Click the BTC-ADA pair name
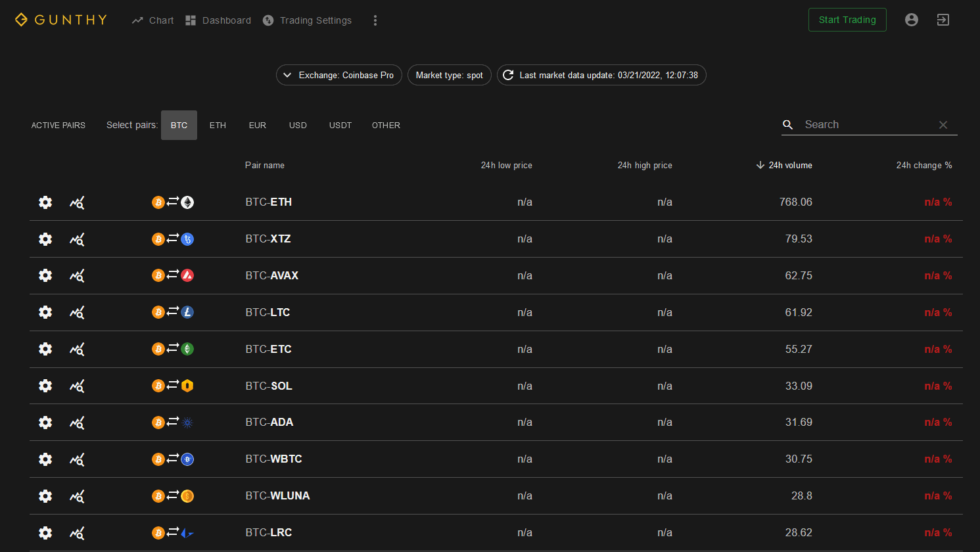Image resolution: width=980 pixels, height=552 pixels. (269, 423)
